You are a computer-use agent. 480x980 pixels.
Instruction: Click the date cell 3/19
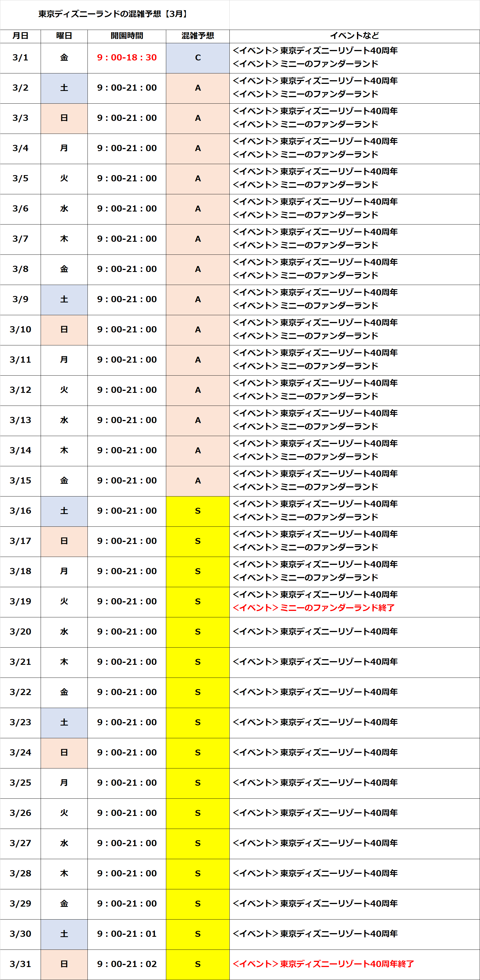(x=21, y=602)
